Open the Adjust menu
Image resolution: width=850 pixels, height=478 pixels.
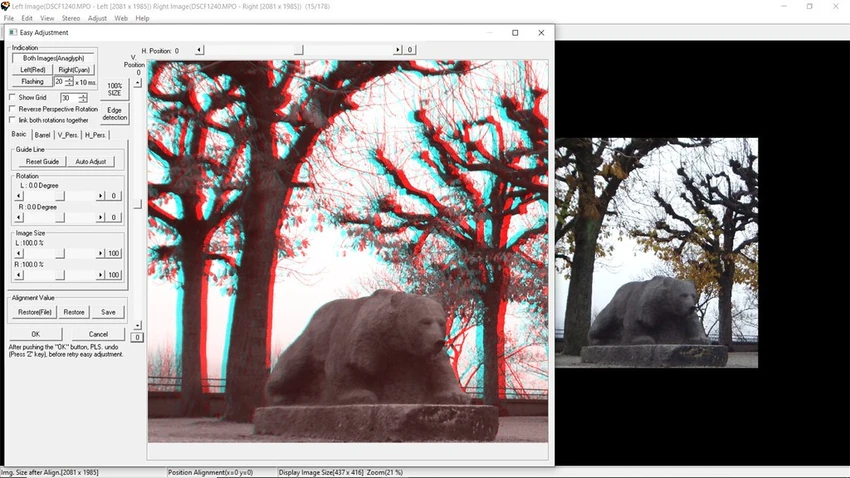(98, 18)
